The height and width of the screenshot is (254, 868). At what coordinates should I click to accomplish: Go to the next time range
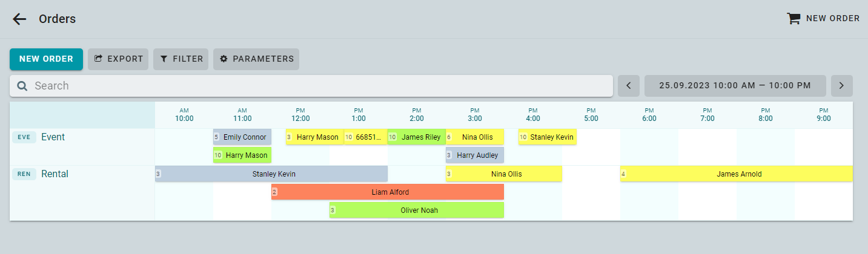tap(841, 86)
